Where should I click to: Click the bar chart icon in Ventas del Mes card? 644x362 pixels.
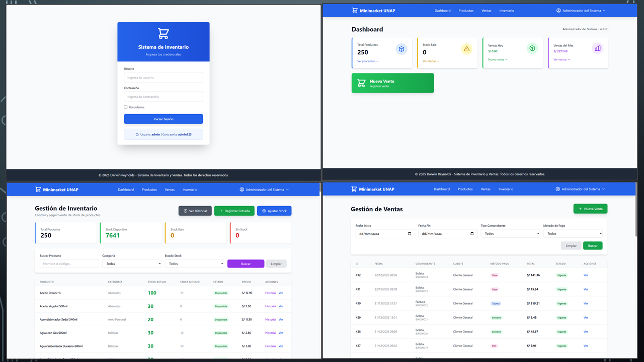point(597,48)
